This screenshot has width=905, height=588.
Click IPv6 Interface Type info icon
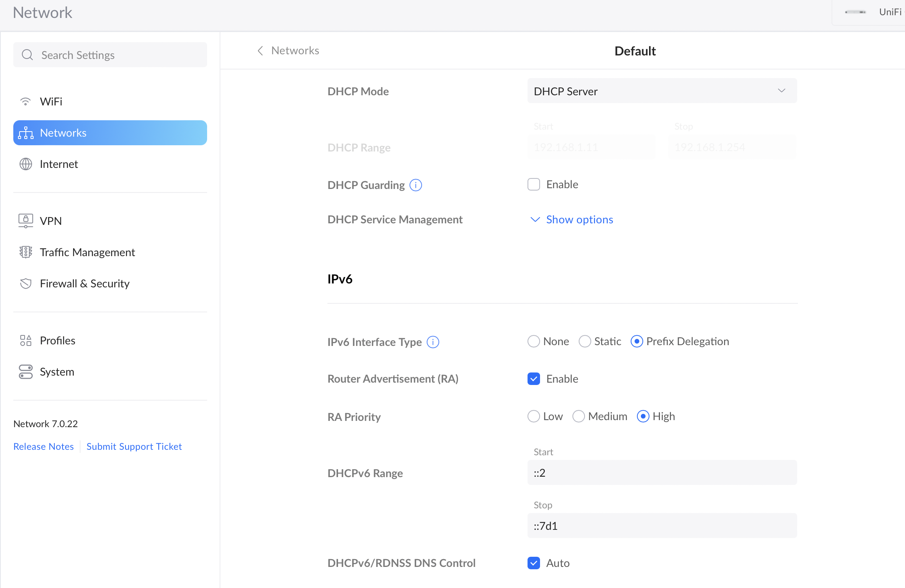(x=433, y=342)
